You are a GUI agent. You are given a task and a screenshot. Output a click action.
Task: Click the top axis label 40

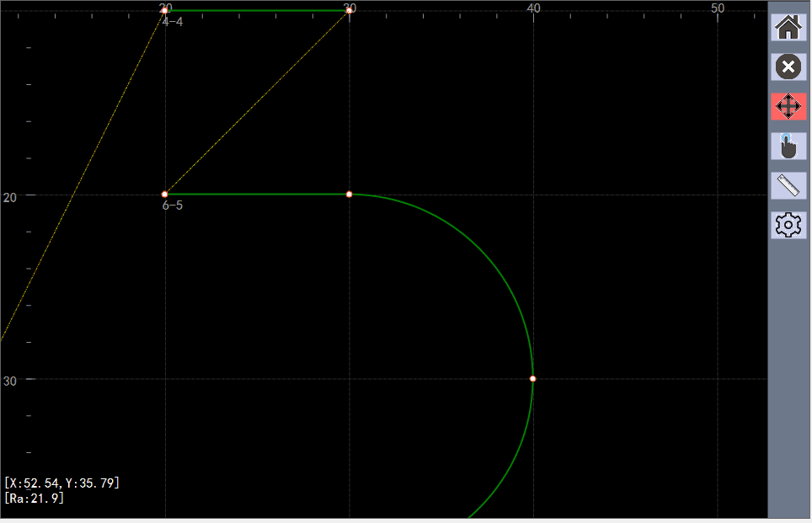[533, 8]
